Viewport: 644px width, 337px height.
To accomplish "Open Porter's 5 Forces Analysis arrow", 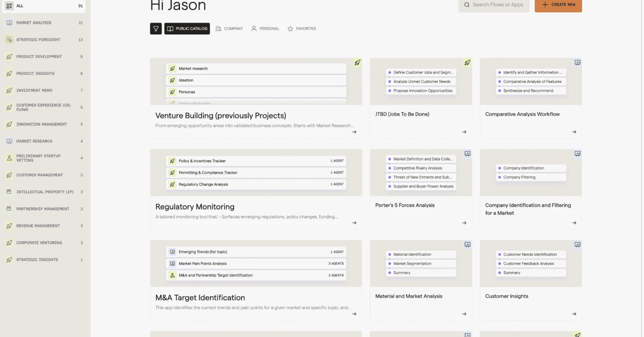I will point(464,223).
